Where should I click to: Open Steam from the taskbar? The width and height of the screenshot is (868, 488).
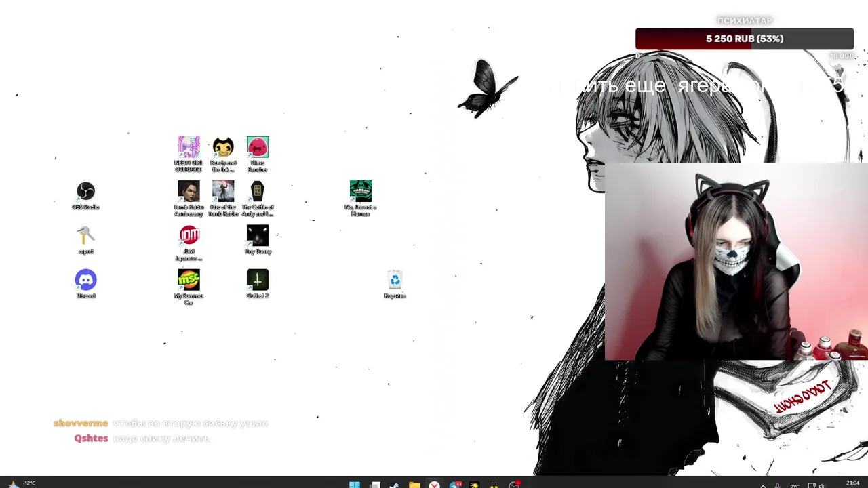(394, 484)
